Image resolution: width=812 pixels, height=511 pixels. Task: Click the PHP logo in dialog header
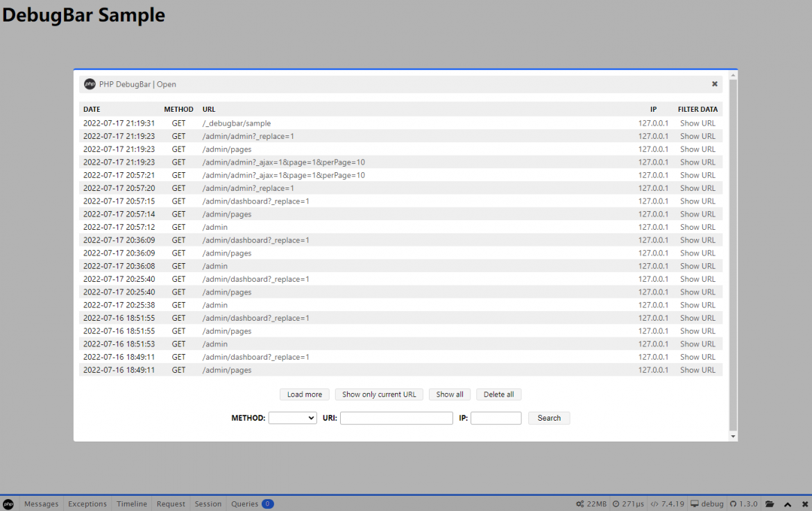pyautogui.click(x=90, y=84)
